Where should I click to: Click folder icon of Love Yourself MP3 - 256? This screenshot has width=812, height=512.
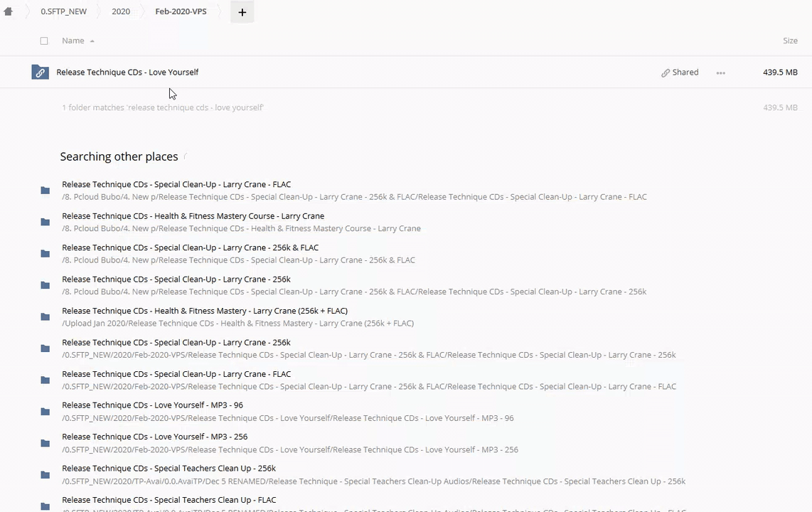[45, 443]
